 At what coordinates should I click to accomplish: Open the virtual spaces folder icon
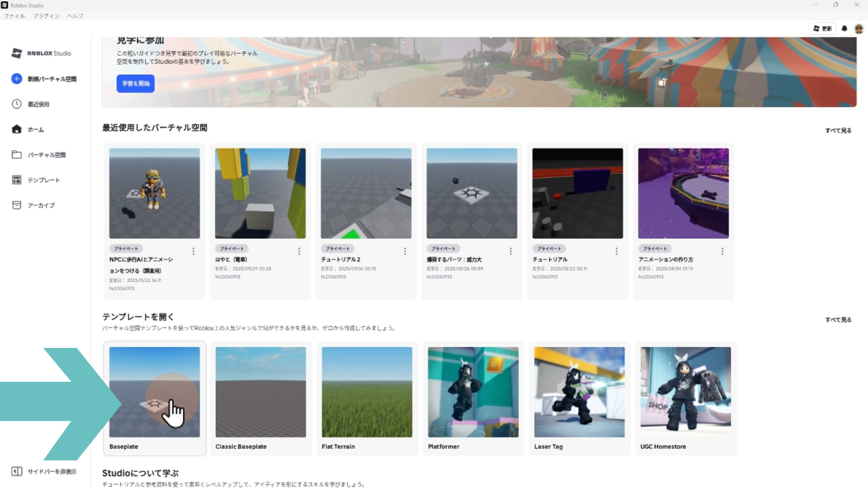(x=17, y=155)
